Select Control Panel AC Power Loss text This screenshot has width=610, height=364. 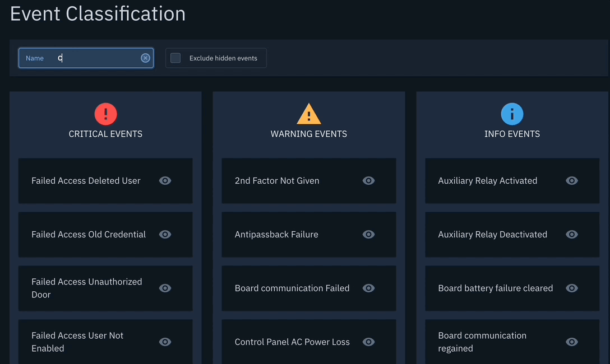pyautogui.click(x=292, y=342)
